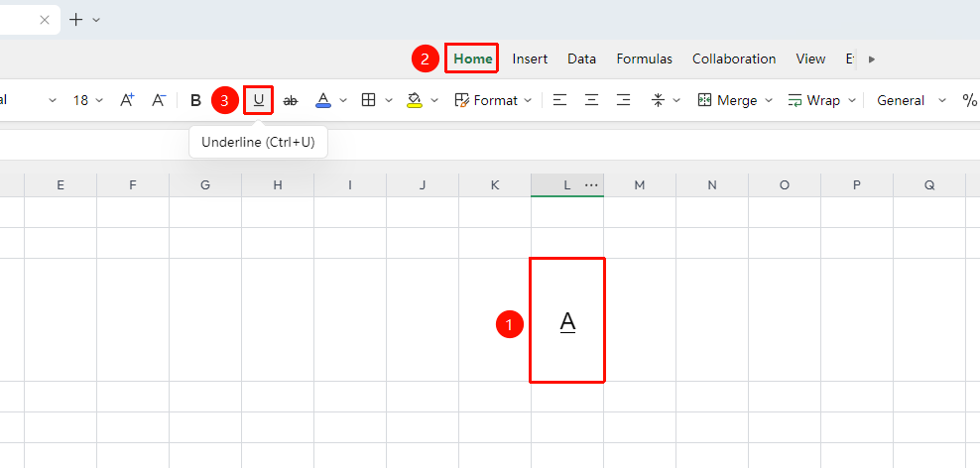The width and height of the screenshot is (980, 468).
Task: Decrease font size with A- icon
Action: [159, 100]
